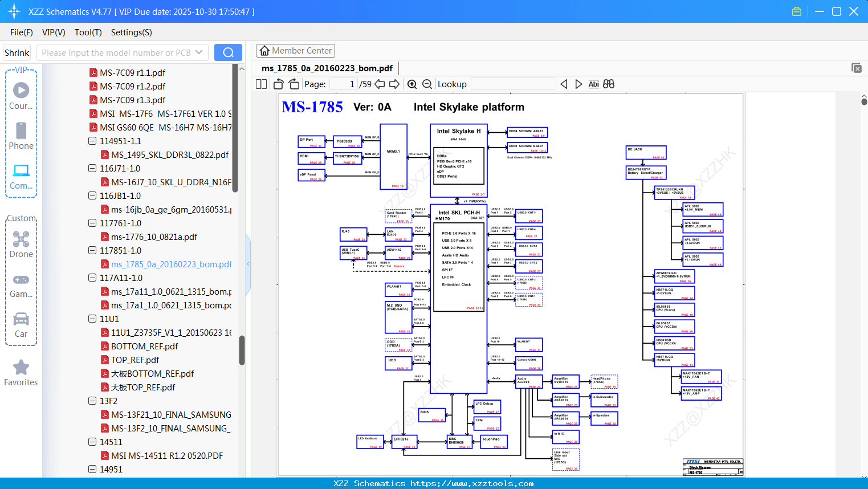Click the file tree vertical scrollbar thumb

coord(242,350)
